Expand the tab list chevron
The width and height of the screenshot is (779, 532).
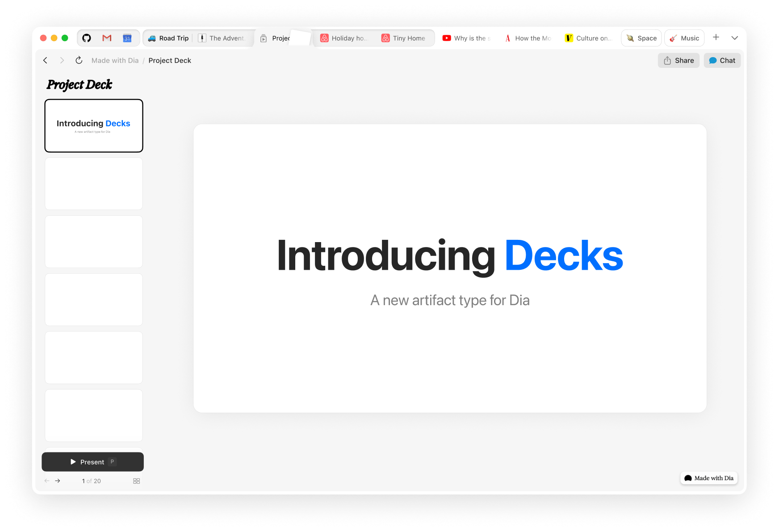(735, 38)
